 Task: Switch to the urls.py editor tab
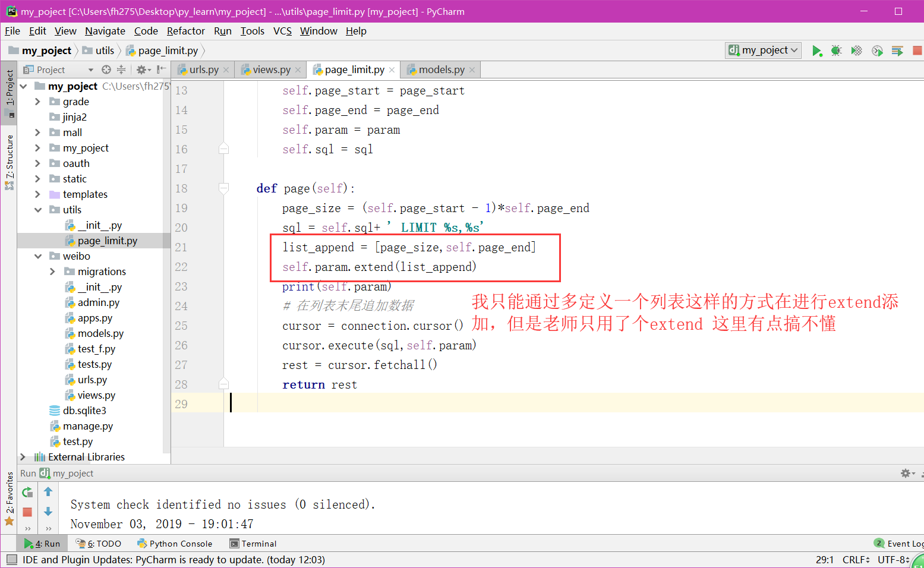click(x=204, y=70)
